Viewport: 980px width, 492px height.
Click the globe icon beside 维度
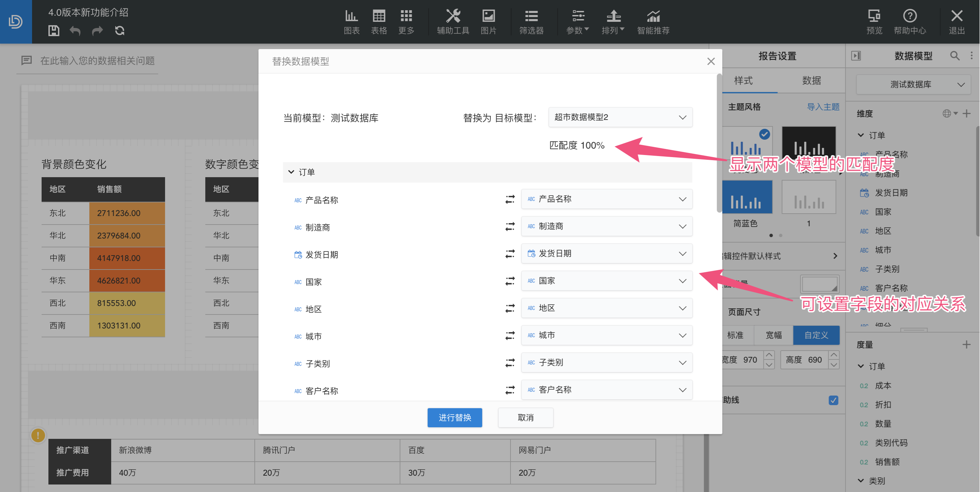[947, 113]
